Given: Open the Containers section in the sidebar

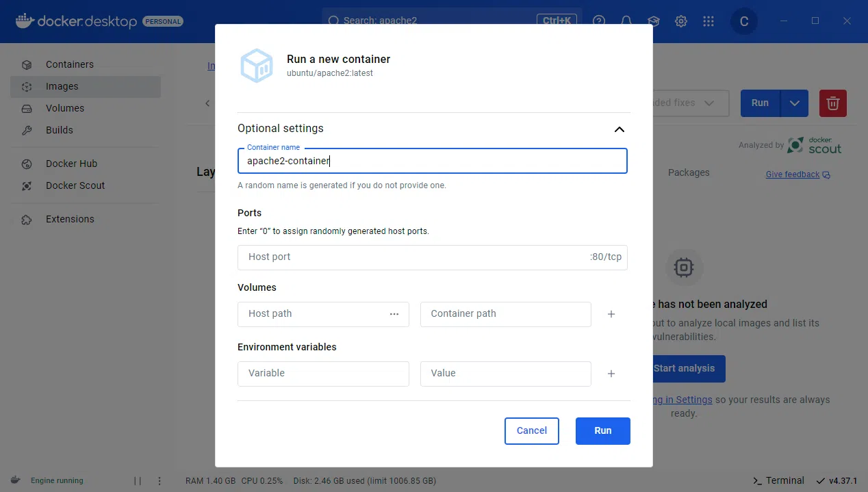Looking at the screenshot, I should pyautogui.click(x=69, y=64).
